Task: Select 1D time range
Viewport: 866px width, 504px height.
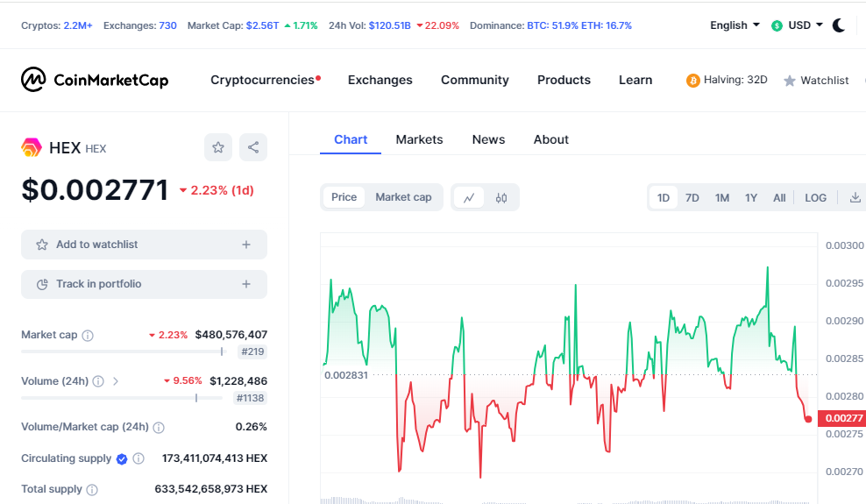Action: [x=664, y=197]
